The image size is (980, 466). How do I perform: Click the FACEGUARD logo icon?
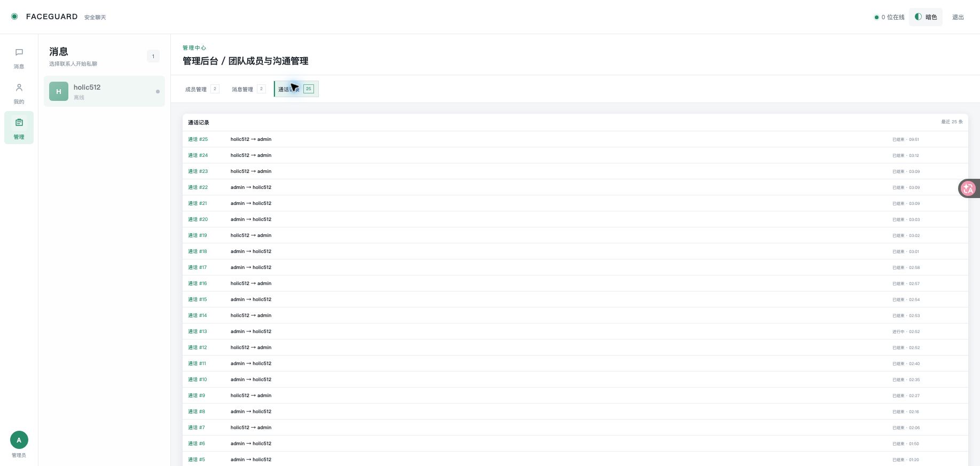[x=14, y=17]
